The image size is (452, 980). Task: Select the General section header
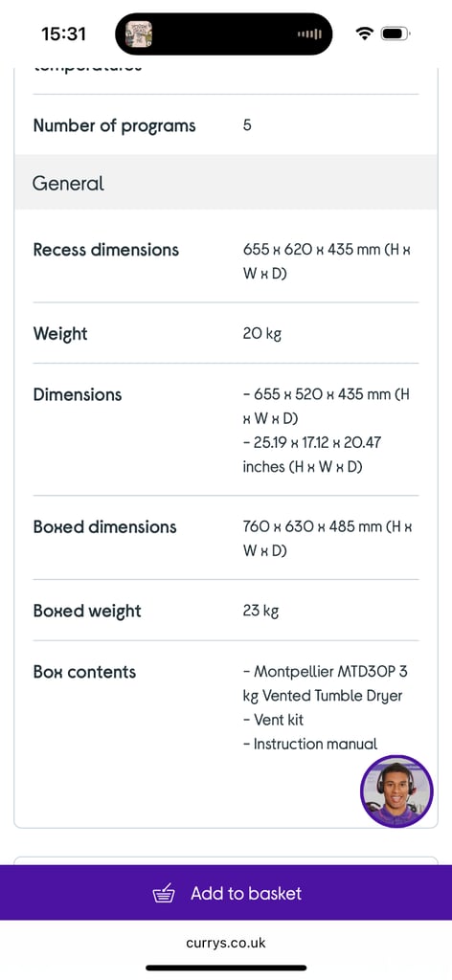(x=226, y=183)
